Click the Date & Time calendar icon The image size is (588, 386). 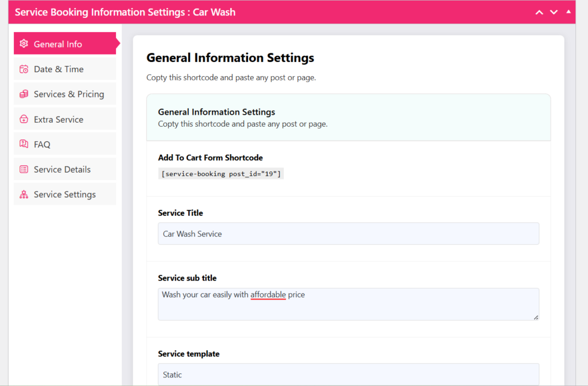pyautogui.click(x=24, y=69)
